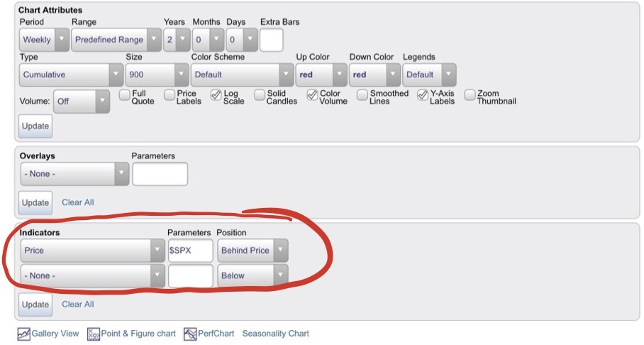Click the PerfChart icon

189,334
